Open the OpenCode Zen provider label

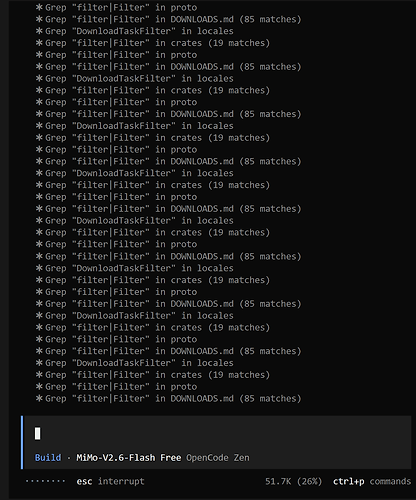218,458
